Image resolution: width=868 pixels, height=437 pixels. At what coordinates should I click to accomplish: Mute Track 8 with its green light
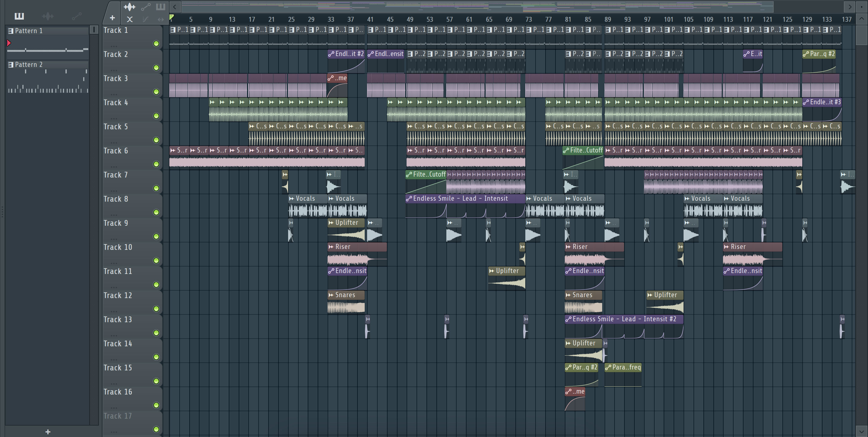coord(156,212)
